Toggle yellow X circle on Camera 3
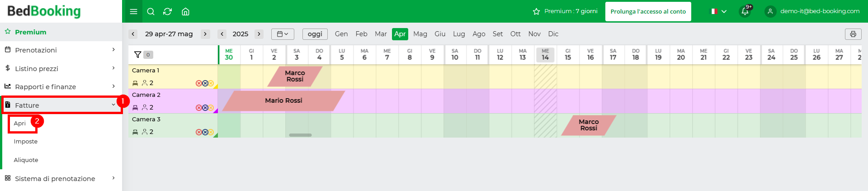This screenshot has width=868, height=191. [211, 132]
